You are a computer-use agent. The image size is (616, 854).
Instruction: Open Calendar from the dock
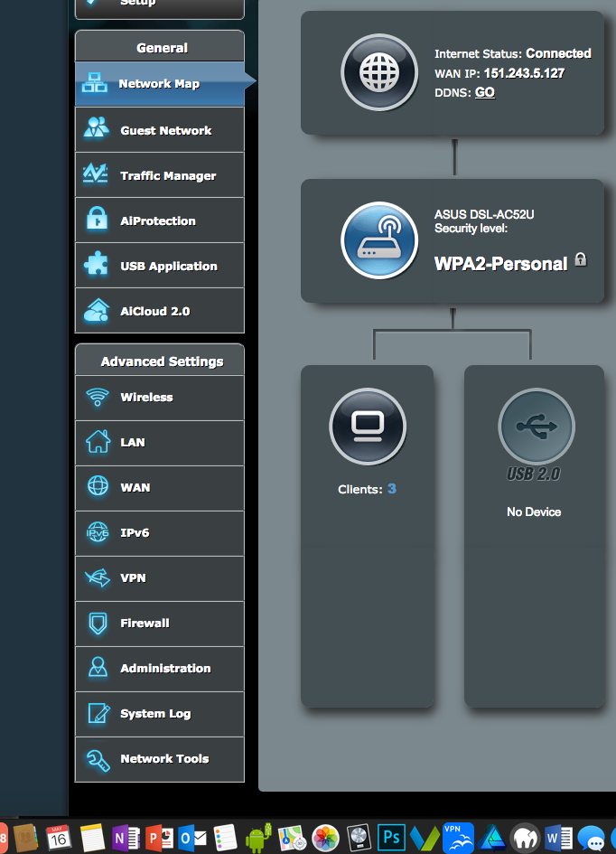click(59, 838)
